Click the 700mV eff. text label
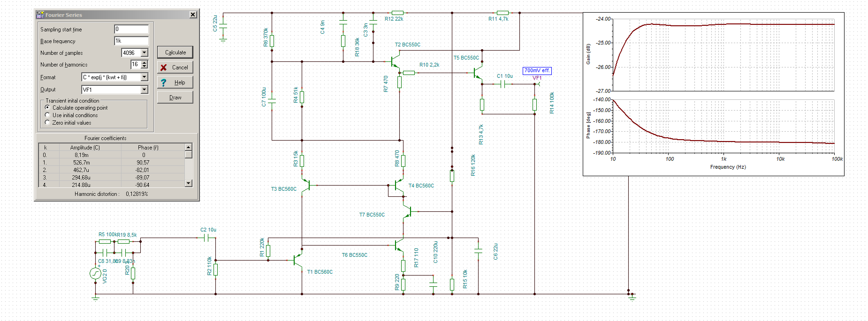 [537, 71]
